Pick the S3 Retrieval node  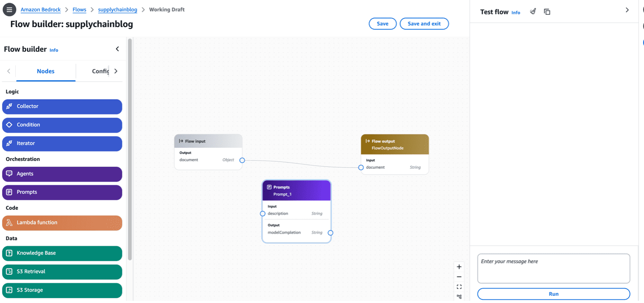(62, 272)
